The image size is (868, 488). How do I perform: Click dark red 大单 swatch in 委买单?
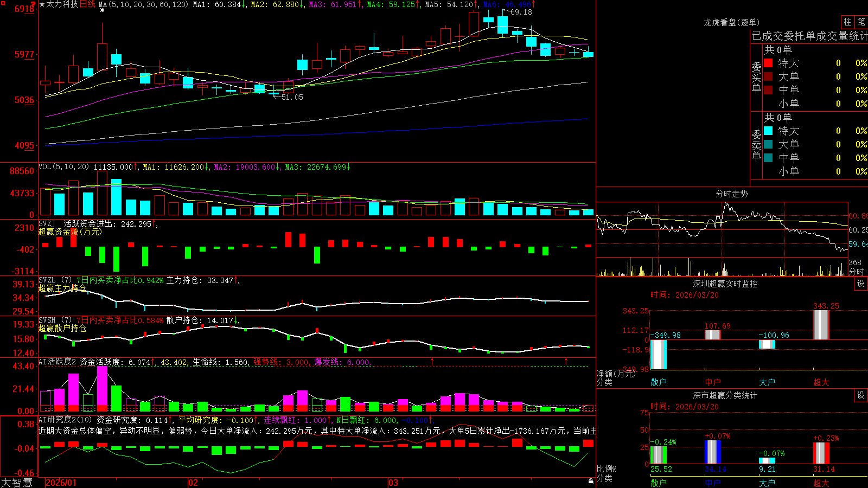click(768, 76)
